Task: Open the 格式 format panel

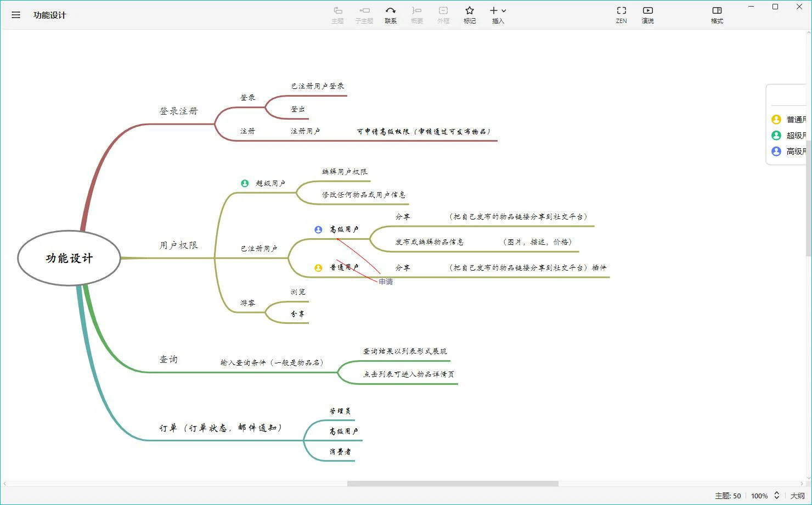Action: (717, 15)
